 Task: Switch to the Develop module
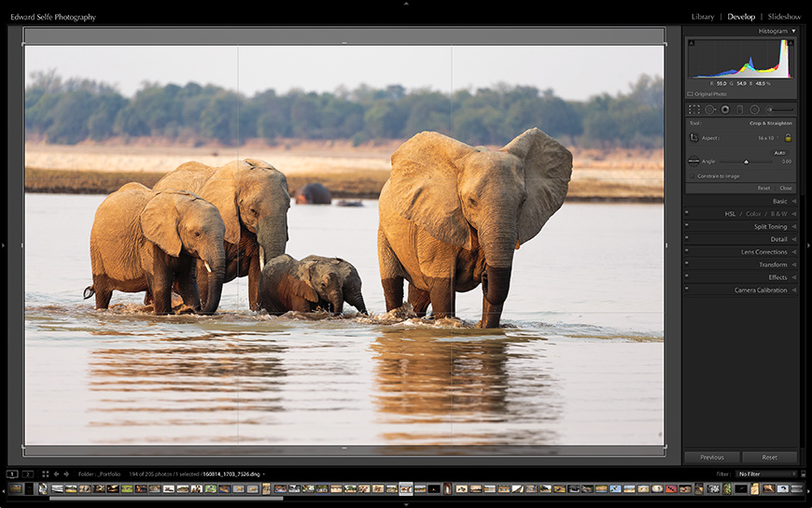pos(741,17)
